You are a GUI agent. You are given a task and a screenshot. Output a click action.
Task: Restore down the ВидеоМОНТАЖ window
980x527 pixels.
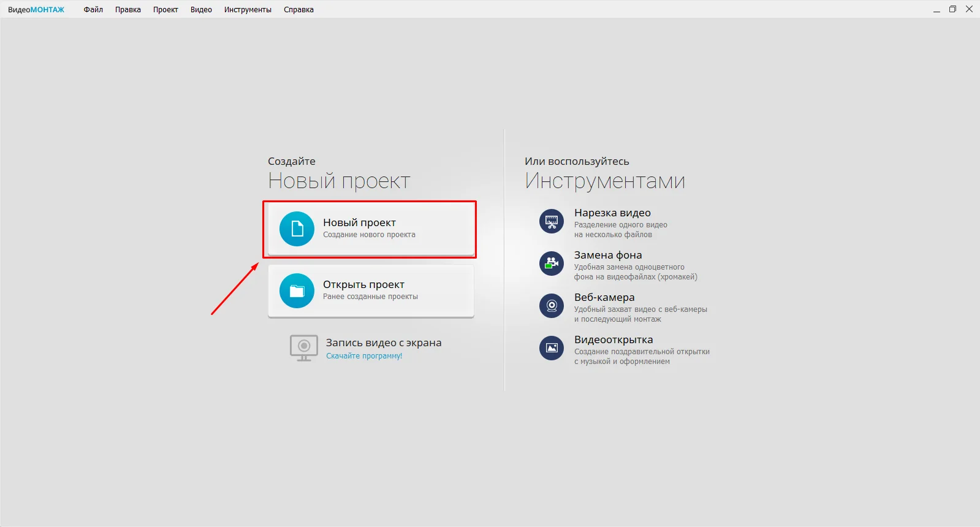pyautogui.click(x=952, y=9)
